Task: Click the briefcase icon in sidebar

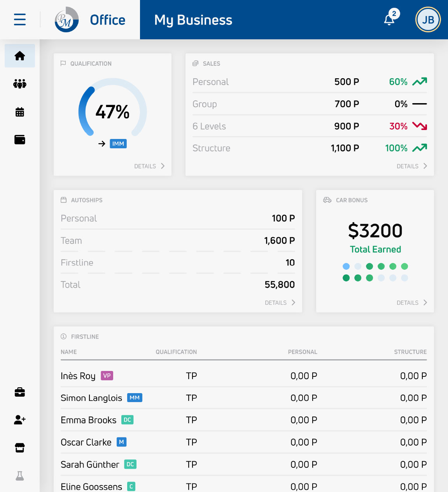Action: pyautogui.click(x=20, y=392)
